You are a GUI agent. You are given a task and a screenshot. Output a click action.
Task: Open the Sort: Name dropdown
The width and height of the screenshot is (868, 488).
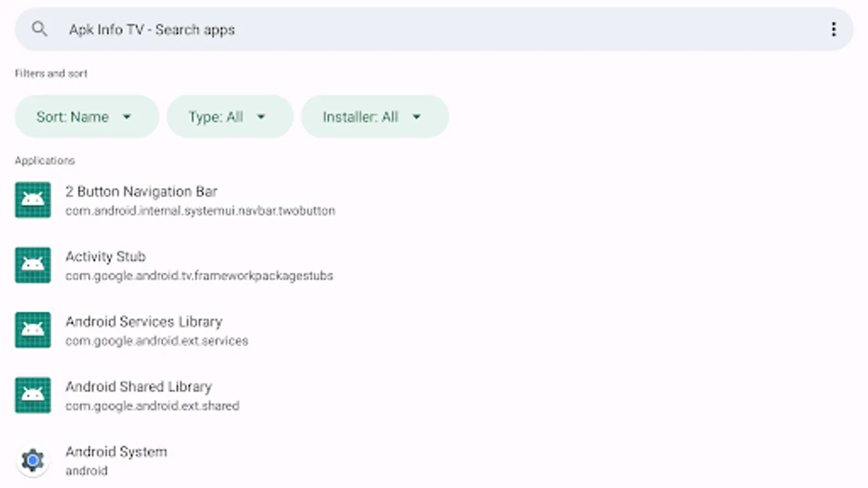87,117
